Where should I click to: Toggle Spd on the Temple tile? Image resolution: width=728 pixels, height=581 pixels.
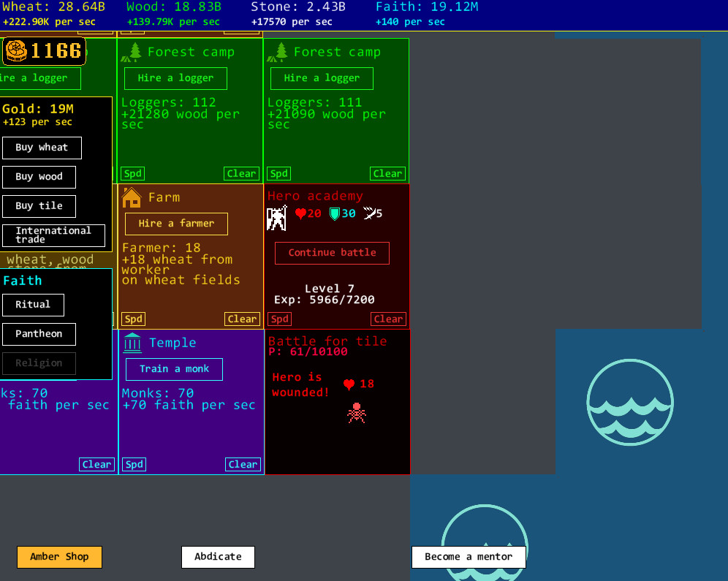(x=134, y=464)
